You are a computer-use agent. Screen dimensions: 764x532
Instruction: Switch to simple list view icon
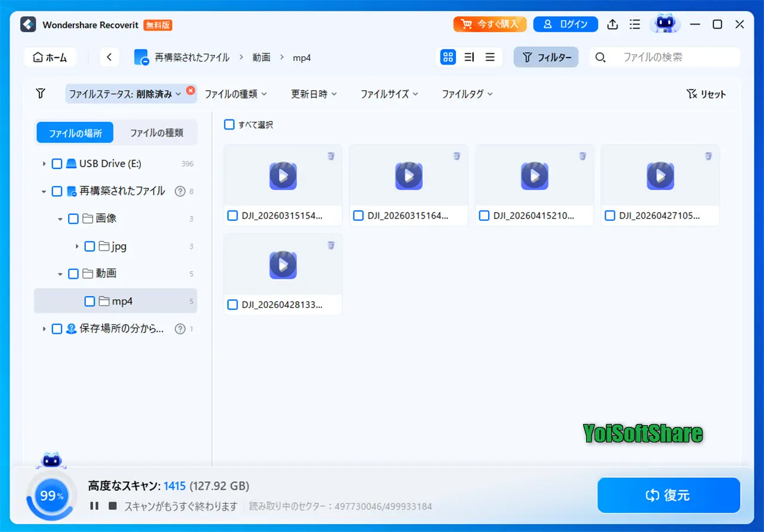(490, 57)
